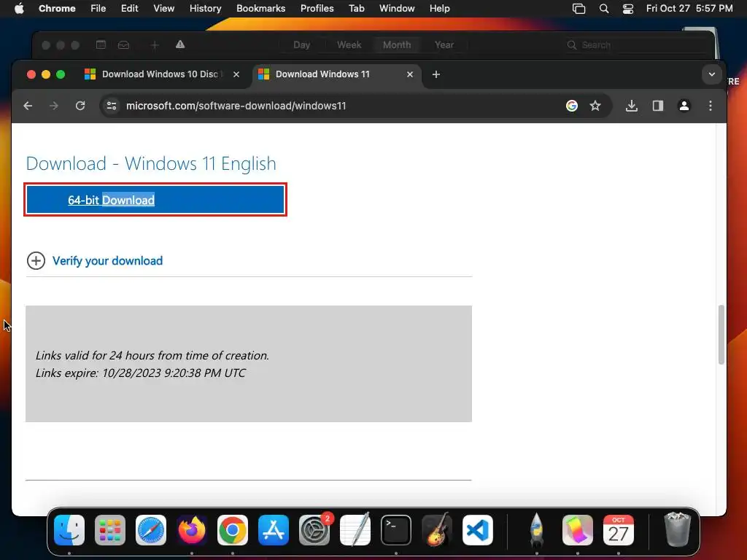
Task: Click inbox icon in Calendar window
Action: 124,44
